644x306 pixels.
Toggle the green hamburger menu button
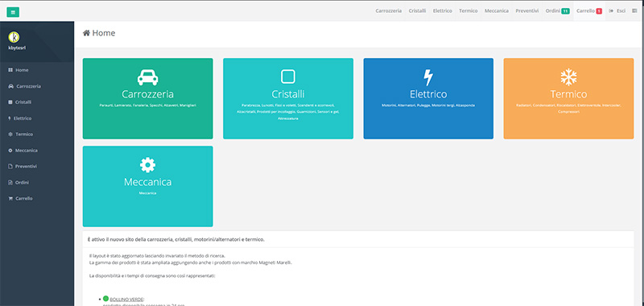coord(13,12)
